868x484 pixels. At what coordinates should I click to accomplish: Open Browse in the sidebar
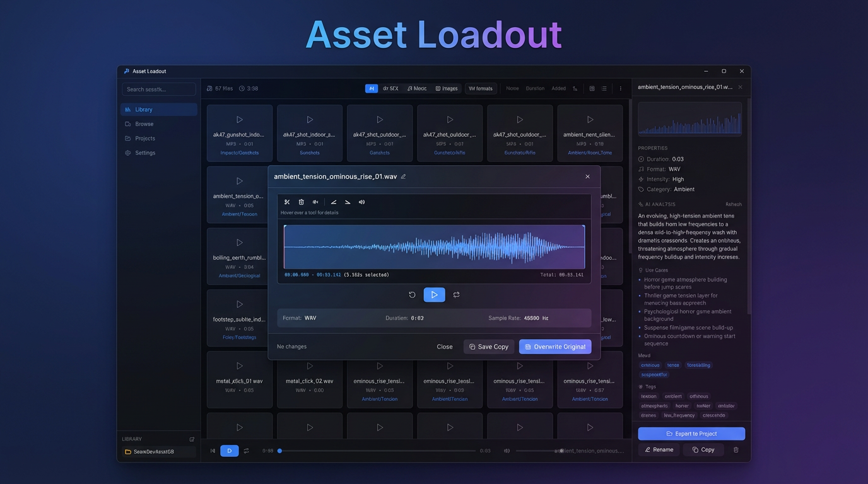point(159,124)
